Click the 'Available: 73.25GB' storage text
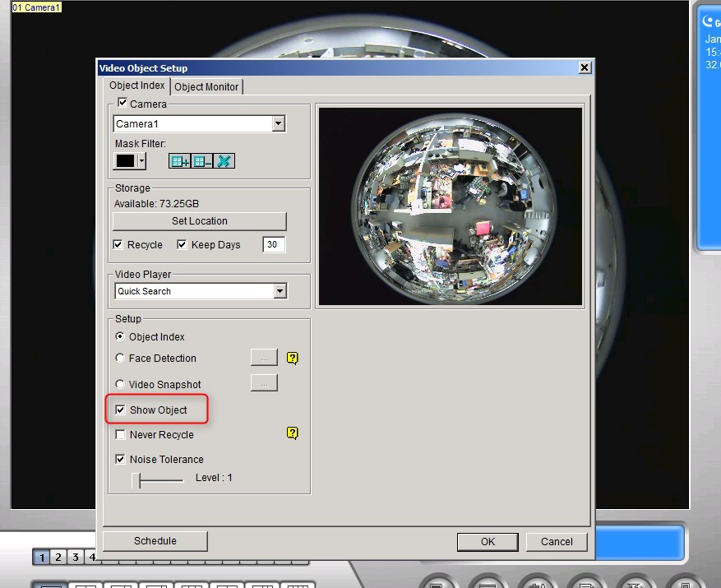This screenshot has height=588, width=721. (x=156, y=204)
